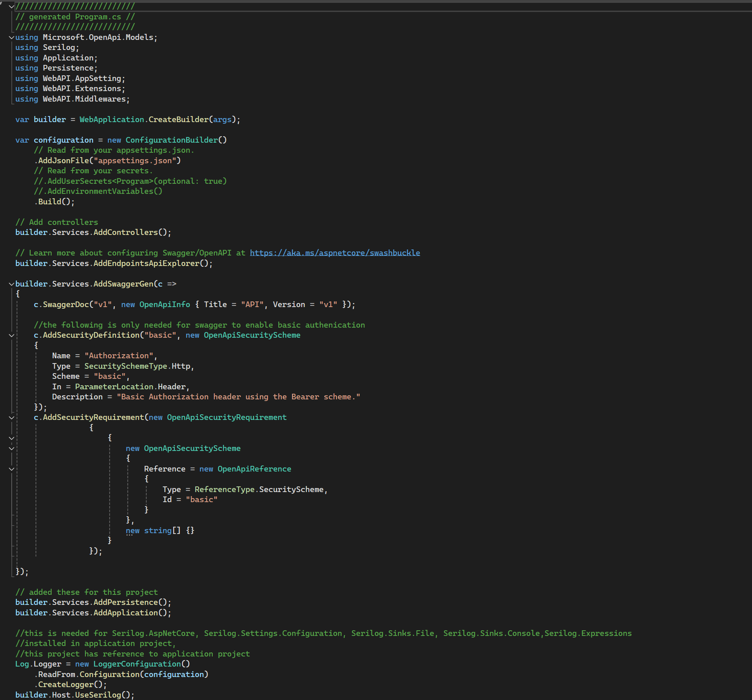
Task: Click 'LoggerConfiguration()' type name
Action: (142, 664)
